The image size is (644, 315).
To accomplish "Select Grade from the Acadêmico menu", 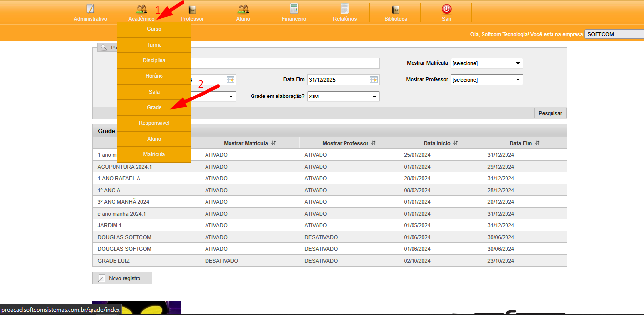I will coord(154,107).
